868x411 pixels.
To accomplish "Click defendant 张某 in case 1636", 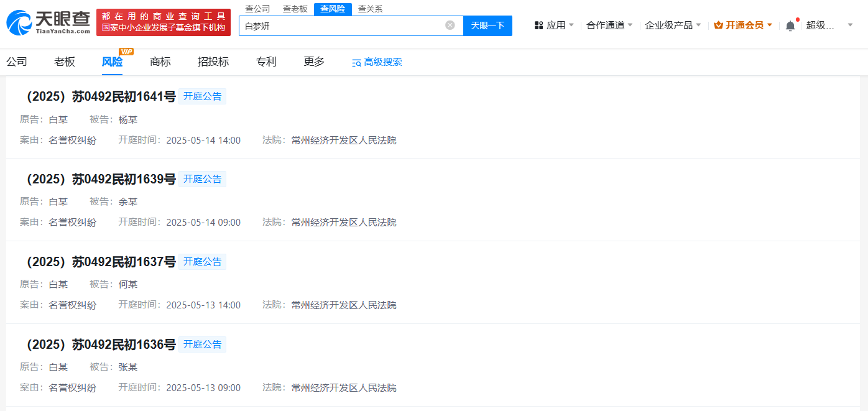I will point(128,367).
